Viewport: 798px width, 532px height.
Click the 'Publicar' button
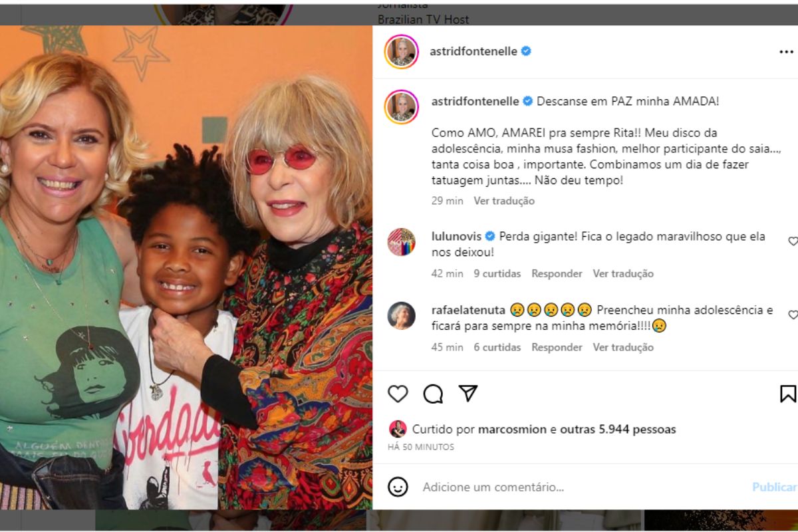click(774, 487)
